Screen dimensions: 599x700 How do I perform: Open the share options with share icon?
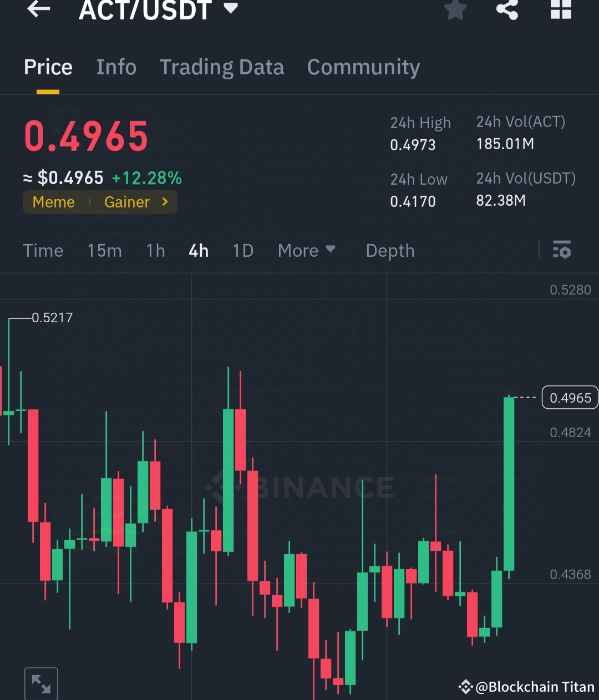coord(507,9)
